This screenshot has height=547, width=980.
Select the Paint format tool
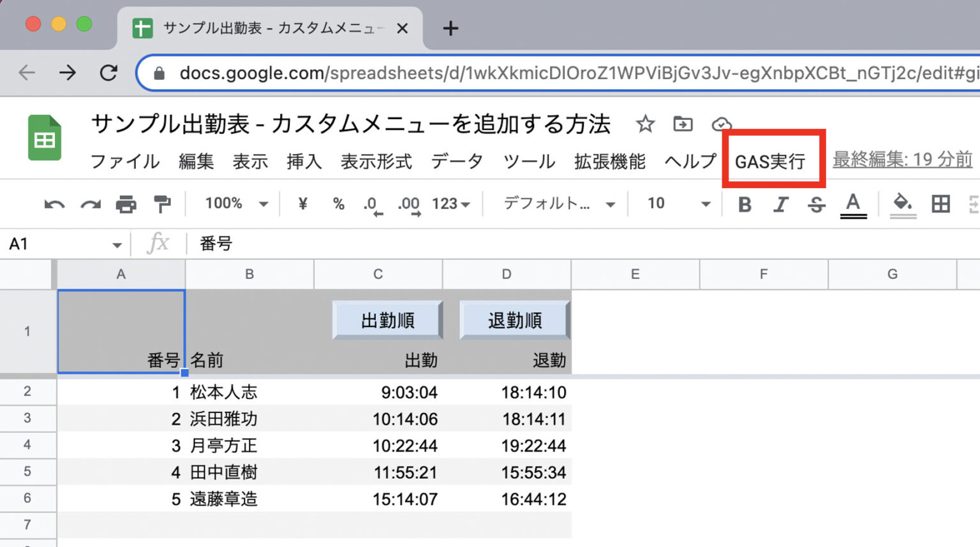[162, 204]
